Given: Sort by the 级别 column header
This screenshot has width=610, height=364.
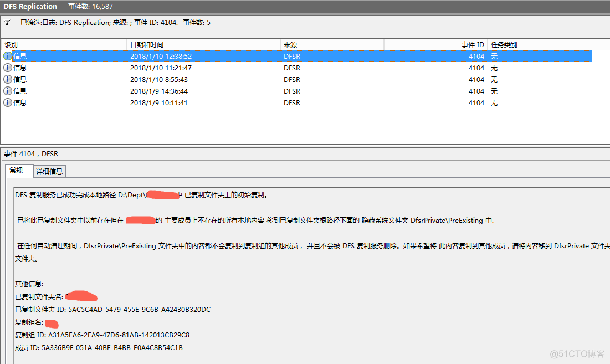Looking at the screenshot, I should tap(64, 45).
